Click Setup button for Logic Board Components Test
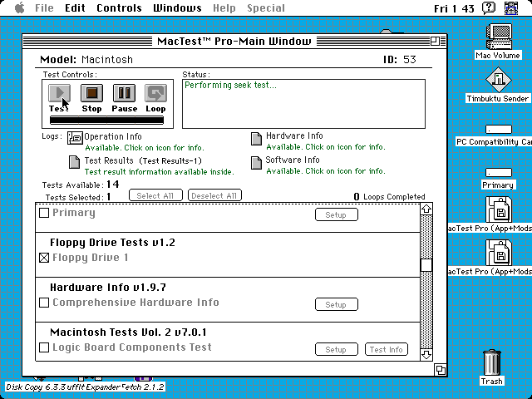Screen dimensions: 532x399 336,349
